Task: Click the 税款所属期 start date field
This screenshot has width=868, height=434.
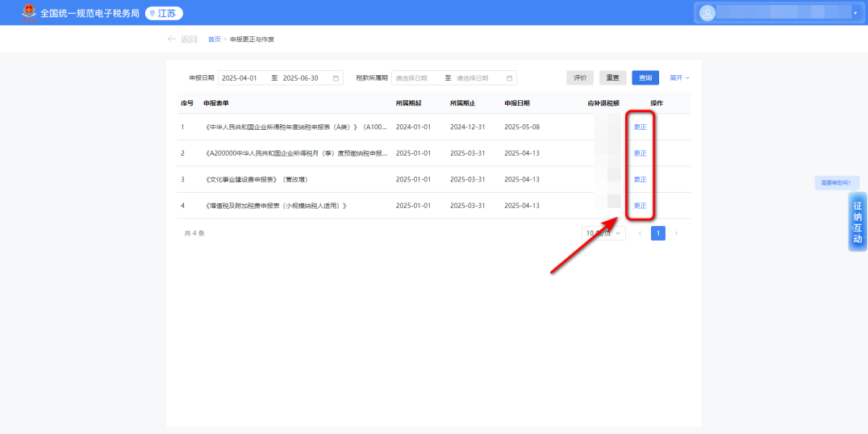Action: (416, 78)
